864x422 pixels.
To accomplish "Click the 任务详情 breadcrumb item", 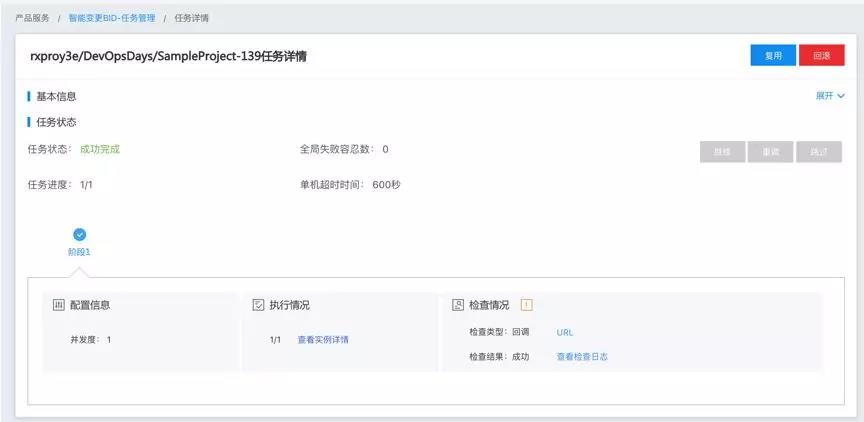I will [191, 18].
